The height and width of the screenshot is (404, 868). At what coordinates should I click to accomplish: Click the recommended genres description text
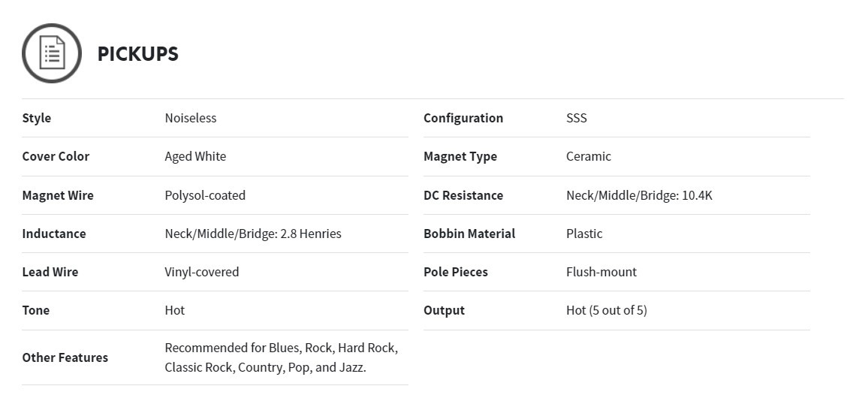pos(282,357)
